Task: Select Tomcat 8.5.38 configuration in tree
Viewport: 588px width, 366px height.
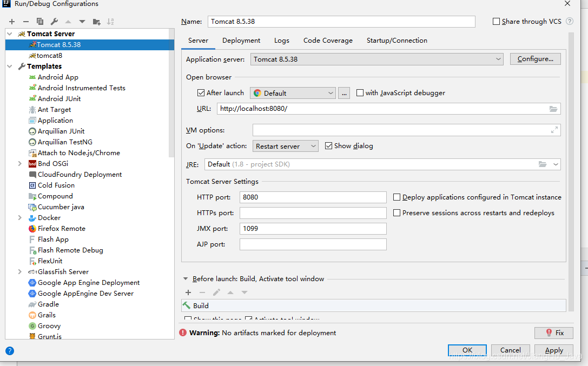Action: (x=90, y=44)
